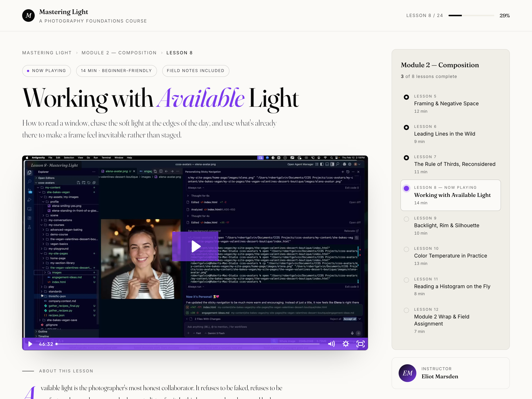The width and height of the screenshot is (532, 399).
Task: Open 'Reading a Histogram on the Fly' lesson
Action: coord(452,287)
